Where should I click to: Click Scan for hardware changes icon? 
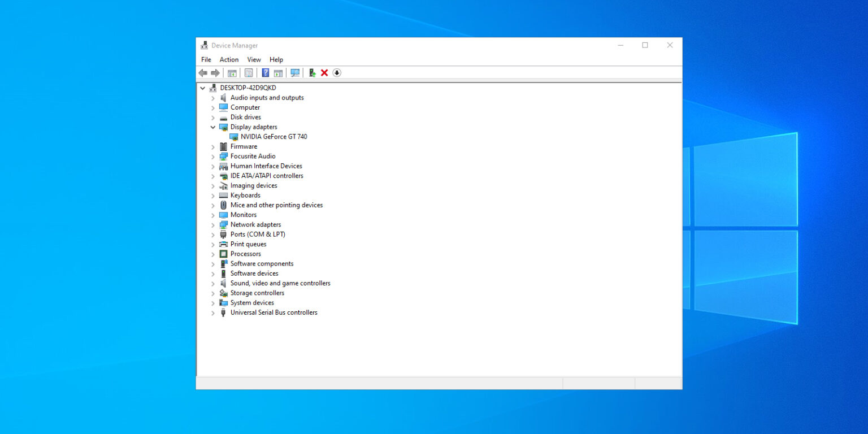click(x=295, y=73)
